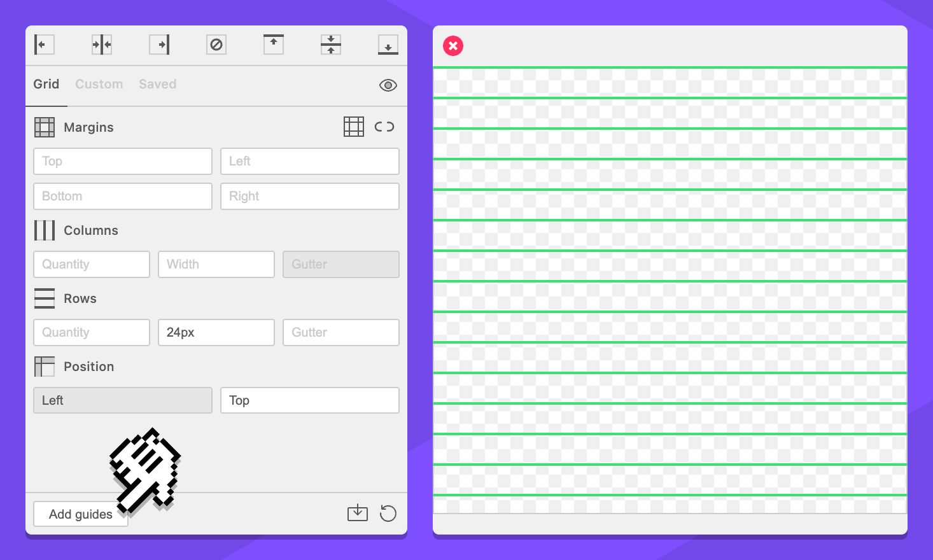Toggle guide visibility with eye icon
933x560 pixels.
388,85
